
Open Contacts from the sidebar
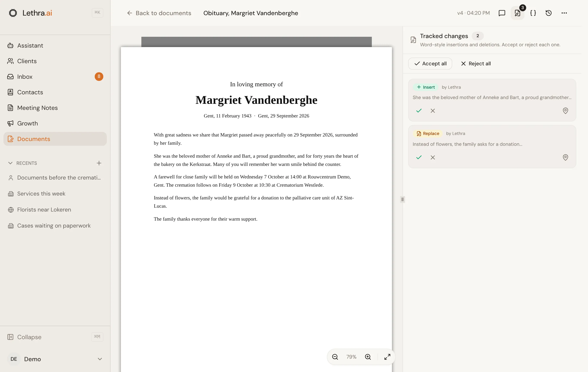(55, 92)
